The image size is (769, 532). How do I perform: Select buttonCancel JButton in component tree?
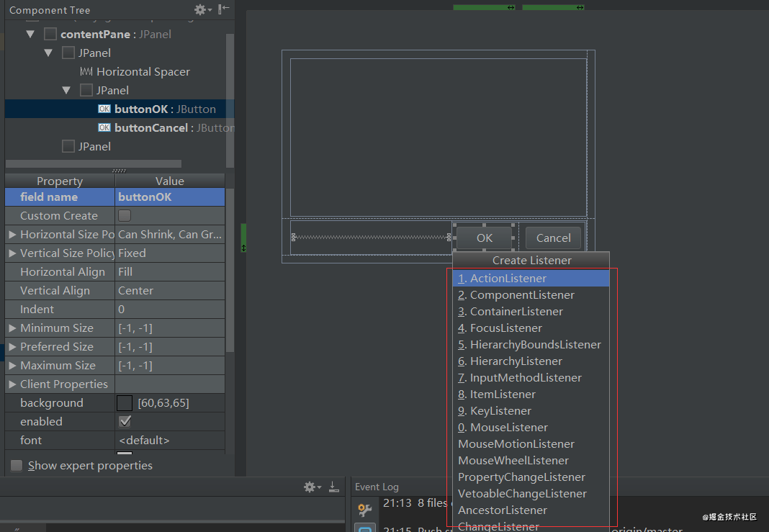click(166, 128)
